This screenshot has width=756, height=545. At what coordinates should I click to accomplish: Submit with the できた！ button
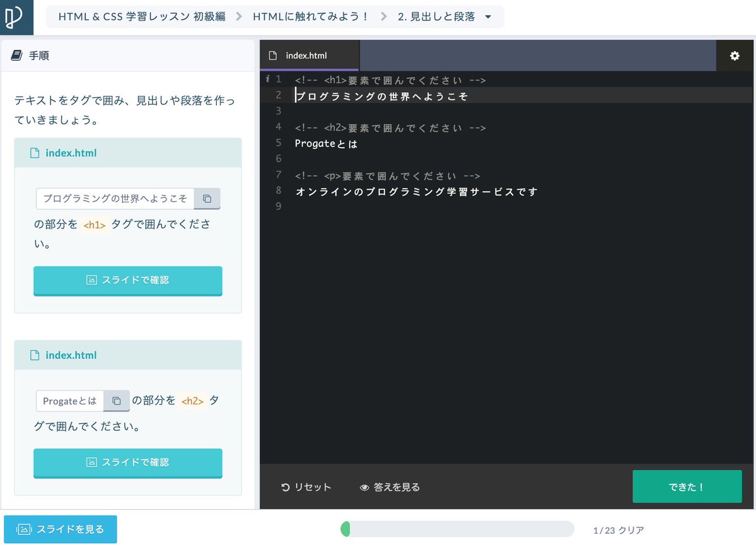coord(687,486)
